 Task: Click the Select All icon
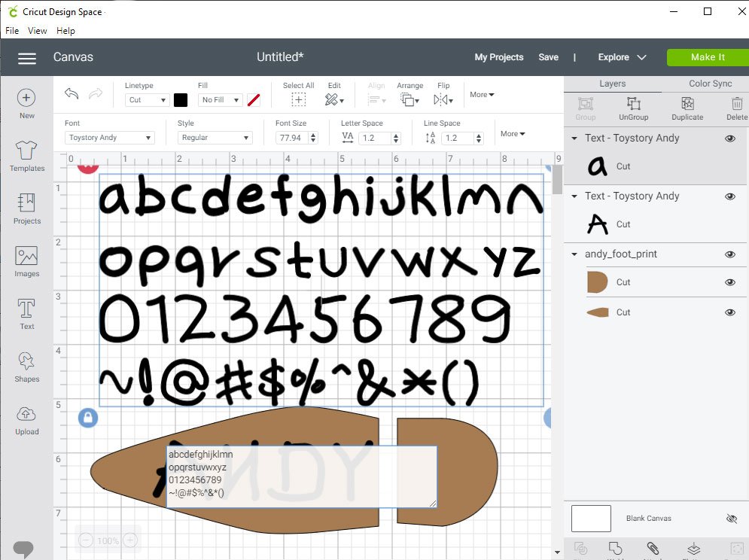[x=299, y=99]
